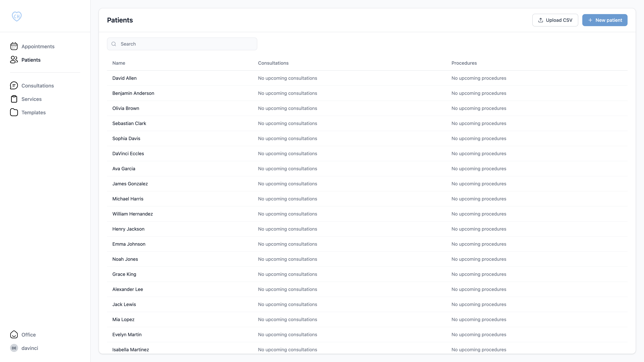Create a New patient
This screenshot has width=644, height=362.
[604, 20]
